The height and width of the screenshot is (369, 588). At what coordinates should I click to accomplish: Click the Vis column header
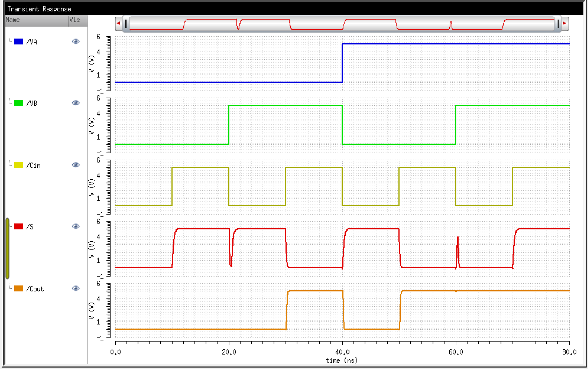78,20
